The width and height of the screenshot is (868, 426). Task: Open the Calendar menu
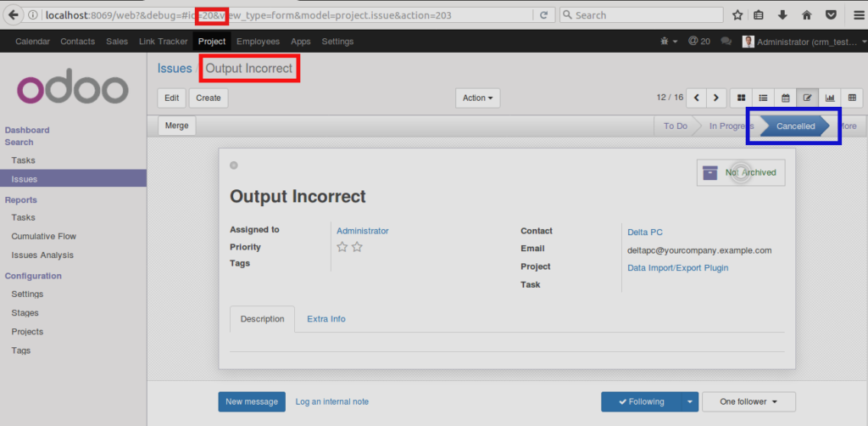pyautogui.click(x=33, y=42)
